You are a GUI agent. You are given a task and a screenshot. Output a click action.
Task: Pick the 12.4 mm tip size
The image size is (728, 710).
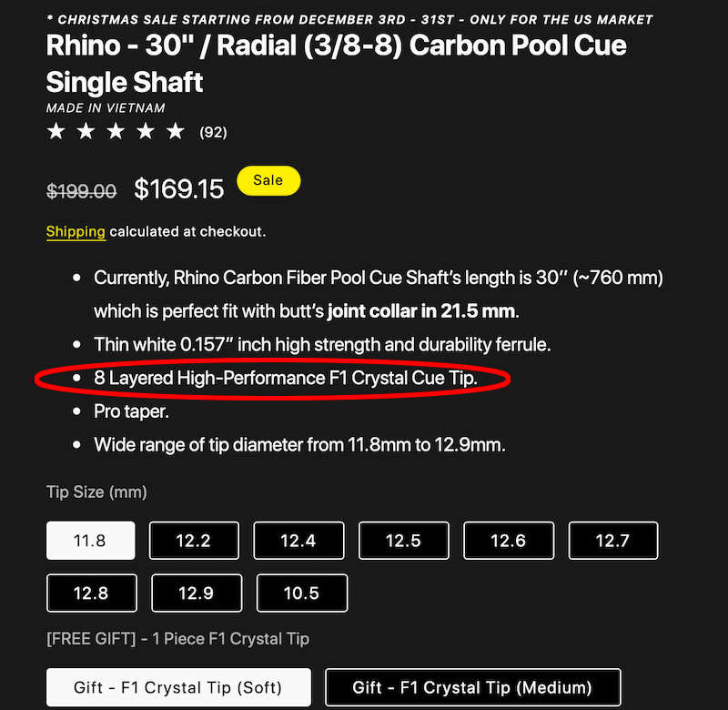coord(298,541)
